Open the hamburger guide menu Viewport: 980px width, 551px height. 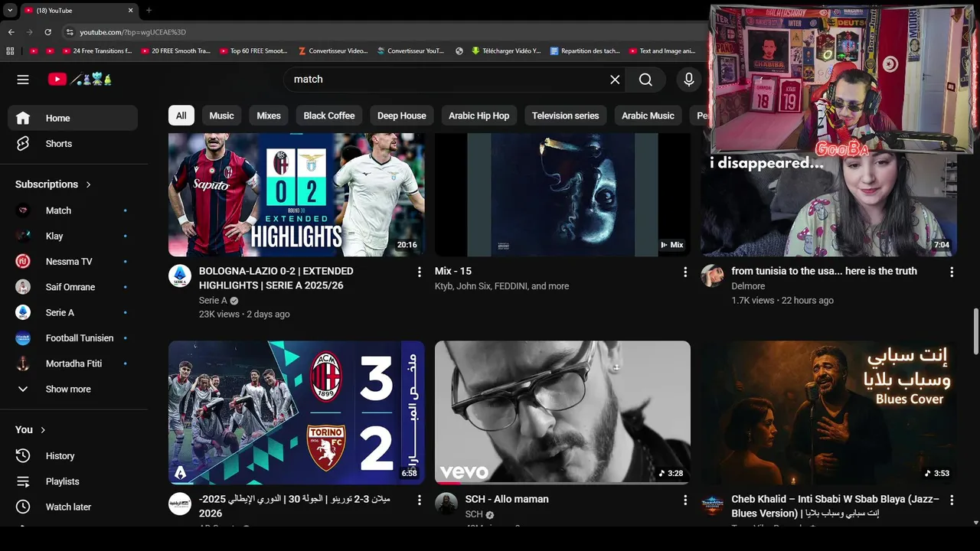tap(23, 79)
